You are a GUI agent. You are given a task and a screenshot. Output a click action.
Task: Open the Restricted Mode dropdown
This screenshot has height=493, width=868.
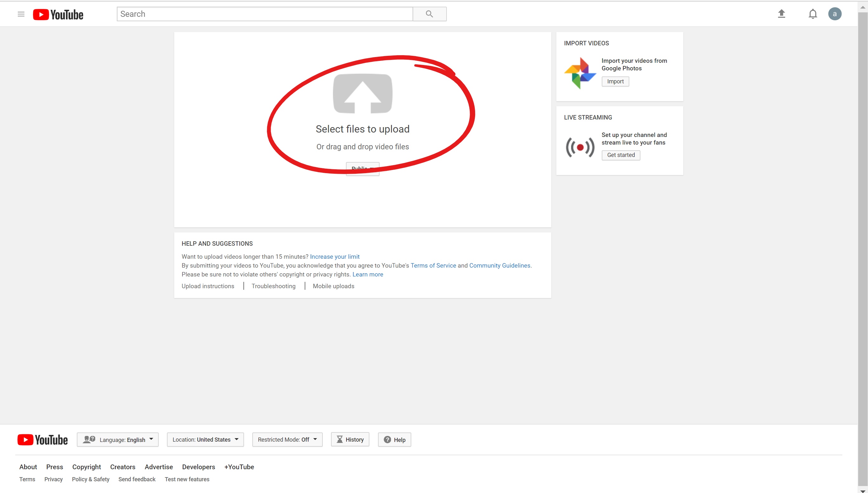[x=287, y=439]
